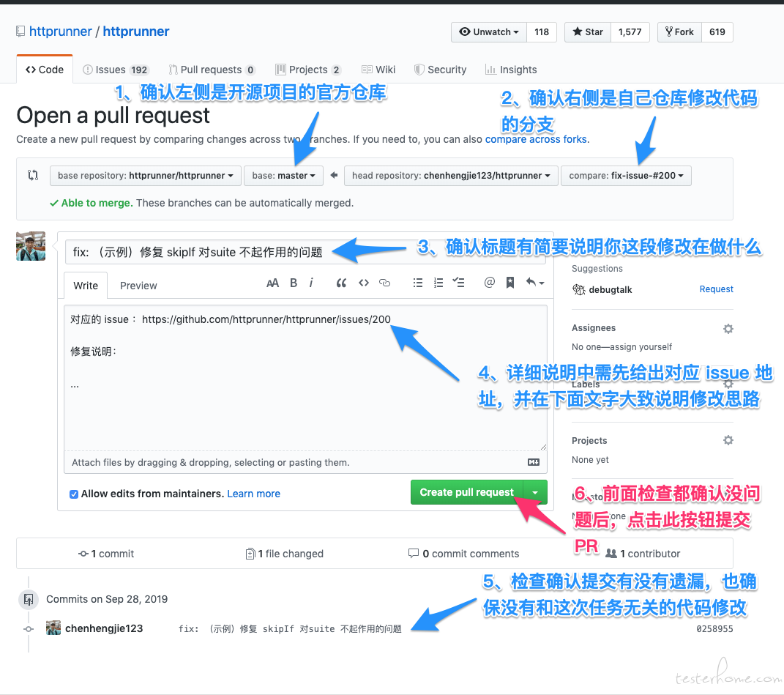784x695 pixels.
Task: Open base repository dropdown
Action: click(146, 176)
